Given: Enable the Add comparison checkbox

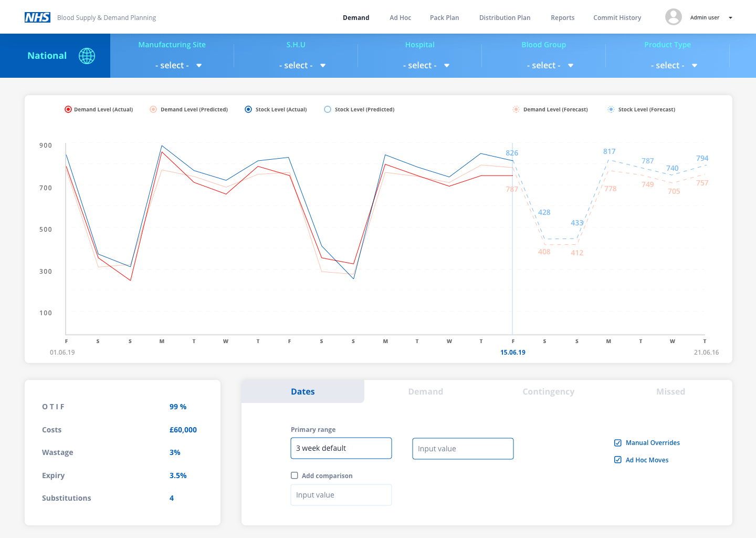Looking at the screenshot, I should click(295, 475).
